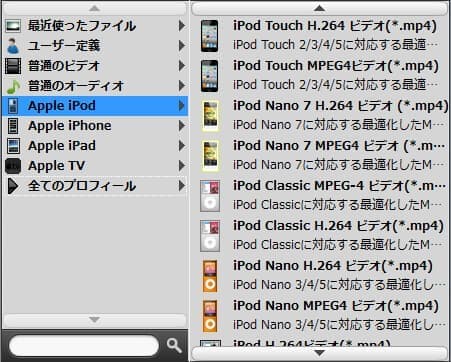The height and width of the screenshot is (362, 451).
Task: Click the profile list scroll-down arrow bar
Action: tap(319, 353)
